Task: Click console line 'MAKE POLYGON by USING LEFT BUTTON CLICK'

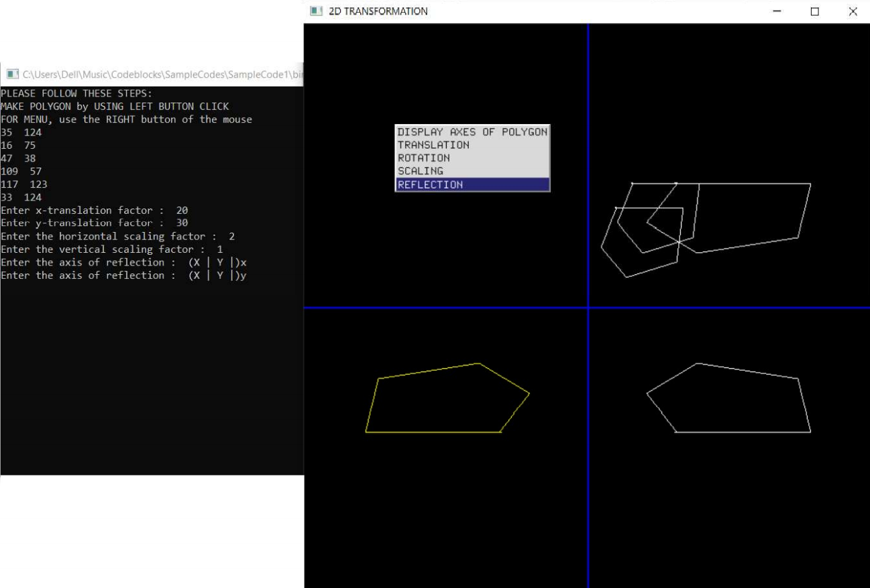Action: [x=115, y=107]
